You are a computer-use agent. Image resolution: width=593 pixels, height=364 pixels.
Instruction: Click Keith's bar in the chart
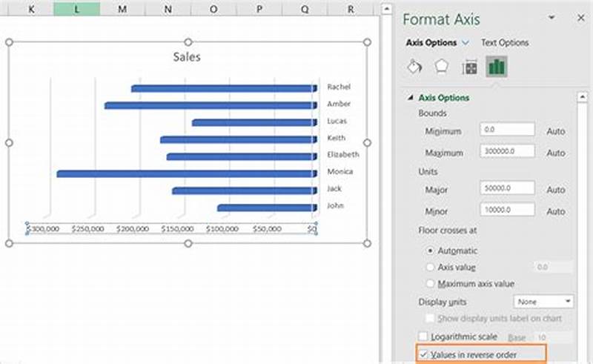tap(239, 139)
